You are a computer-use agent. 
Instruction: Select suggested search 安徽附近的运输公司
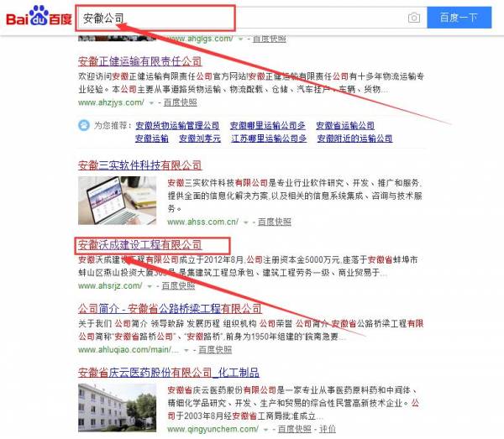(354, 138)
